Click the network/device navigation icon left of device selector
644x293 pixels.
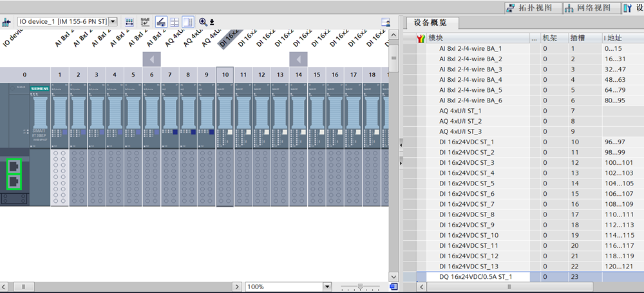coord(7,22)
